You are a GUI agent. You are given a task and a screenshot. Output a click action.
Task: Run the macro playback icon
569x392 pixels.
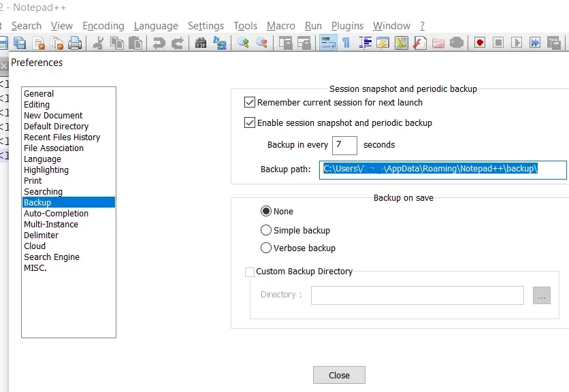tap(517, 42)
